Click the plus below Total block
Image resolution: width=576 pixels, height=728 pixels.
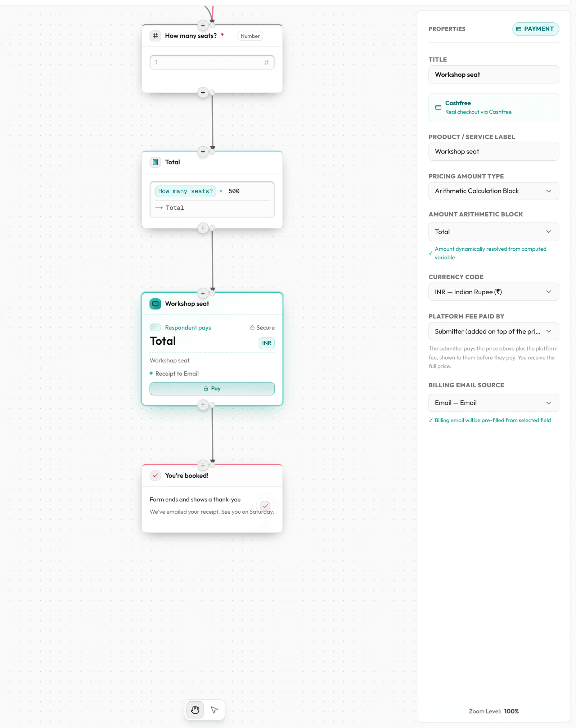click(x=203, y=228)
